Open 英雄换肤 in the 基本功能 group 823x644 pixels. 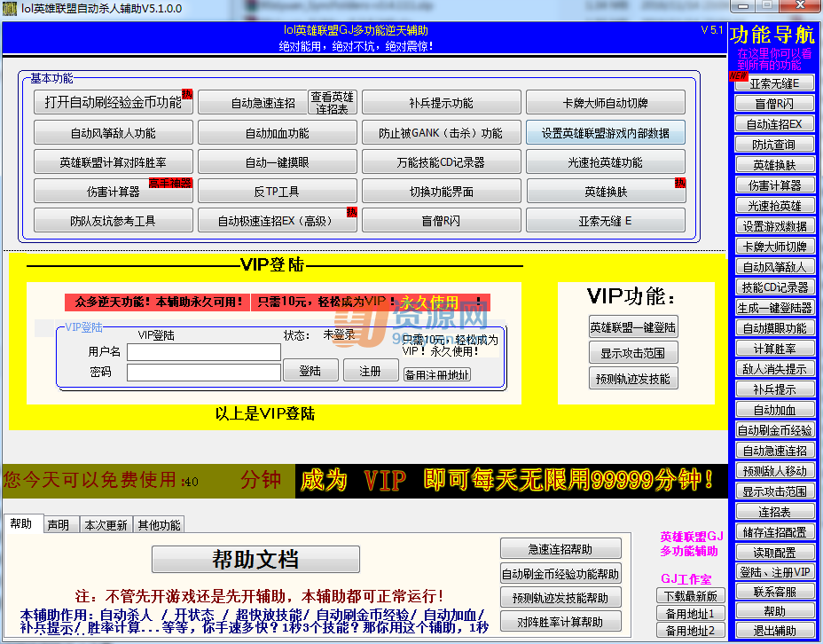point(606,191)
